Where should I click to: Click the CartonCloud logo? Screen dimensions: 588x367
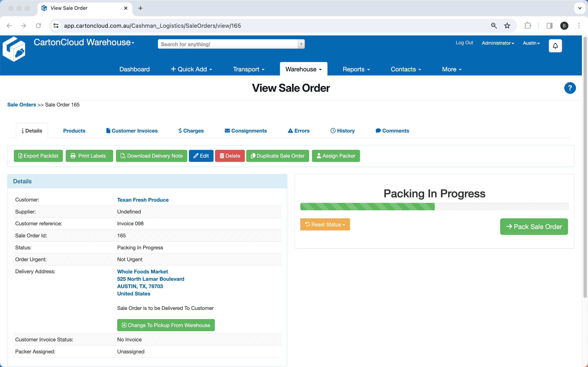14,49
